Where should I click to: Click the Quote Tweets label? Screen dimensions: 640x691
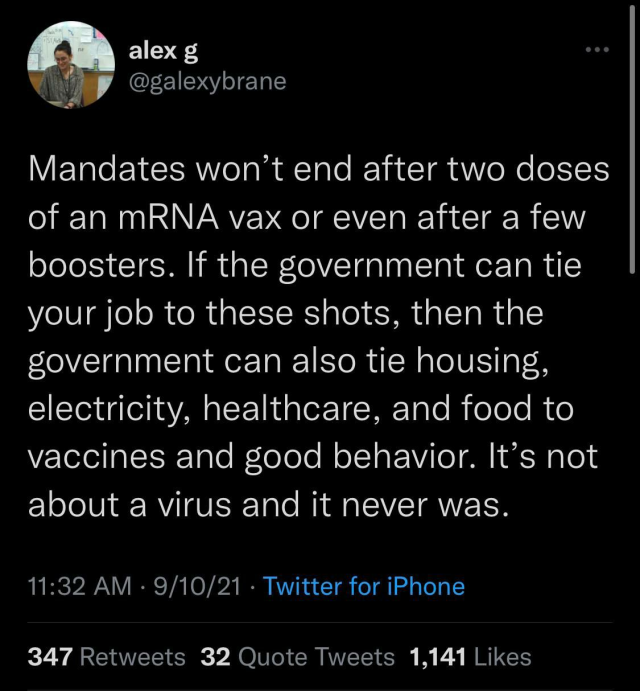pyautogui.click(x=317, y=657)
